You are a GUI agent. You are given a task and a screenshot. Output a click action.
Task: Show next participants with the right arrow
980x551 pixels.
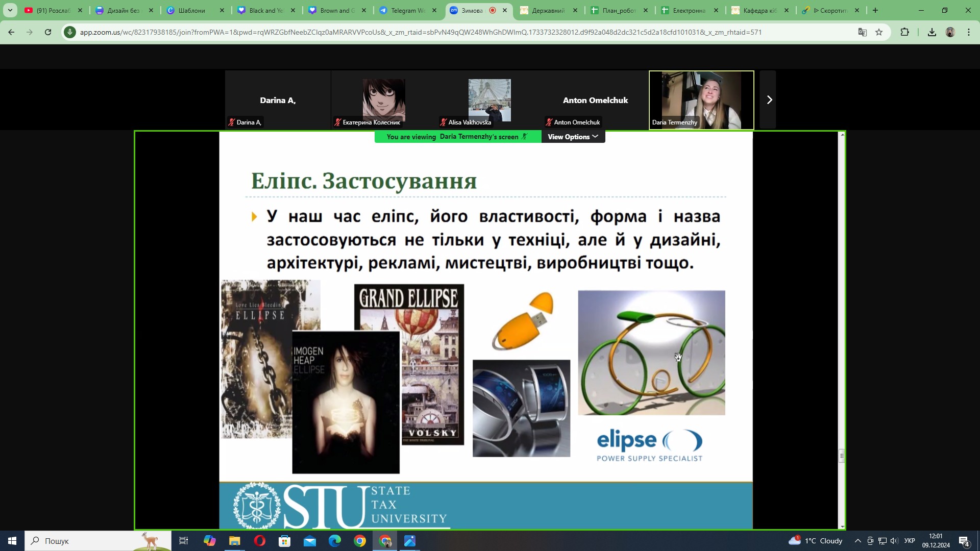[x=768, y=100]
